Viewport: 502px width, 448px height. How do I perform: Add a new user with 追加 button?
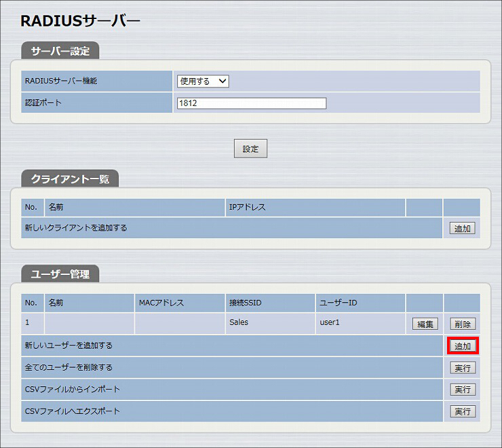(463, 346)
